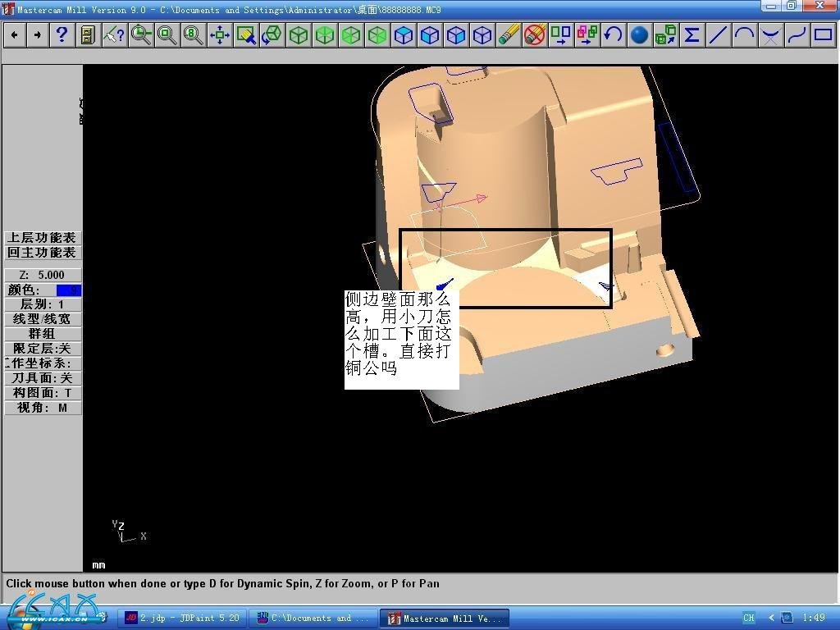
Task: Click the 作坐标系 WCS button
Action: [x=43, y=363]
